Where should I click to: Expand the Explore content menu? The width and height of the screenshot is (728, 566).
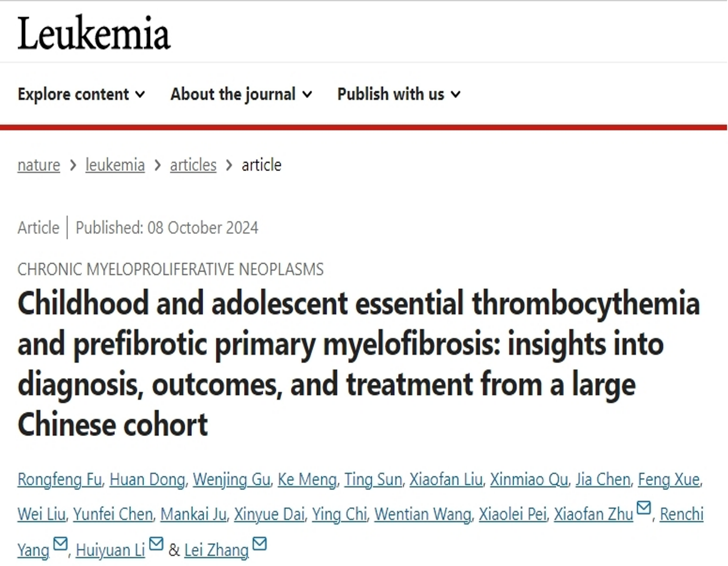81,94
